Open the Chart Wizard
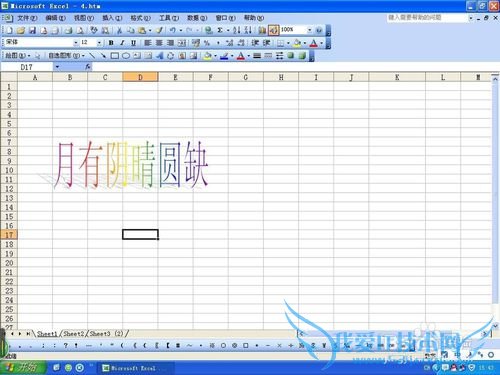The image size is (500, 375). (x=262, y=31)
